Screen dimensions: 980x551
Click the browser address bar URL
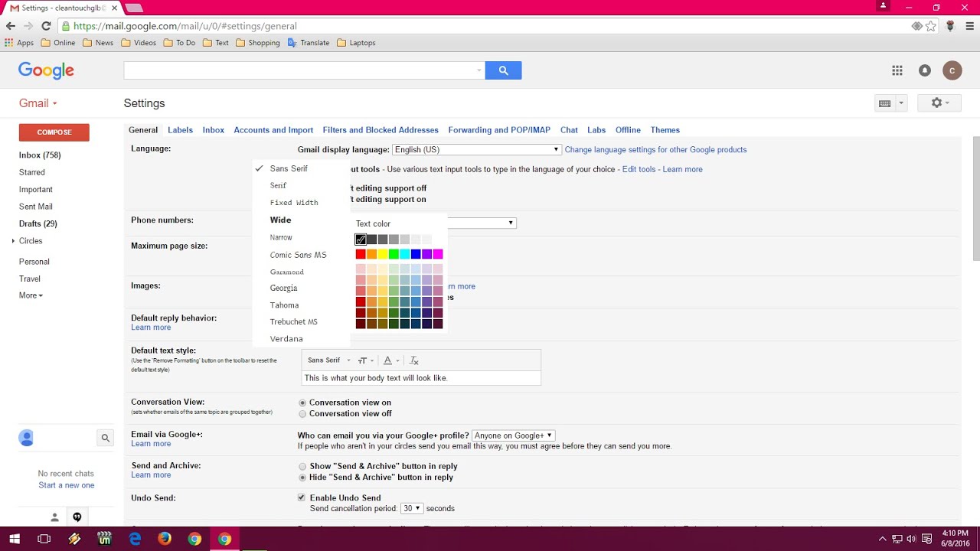pos(185,26)
